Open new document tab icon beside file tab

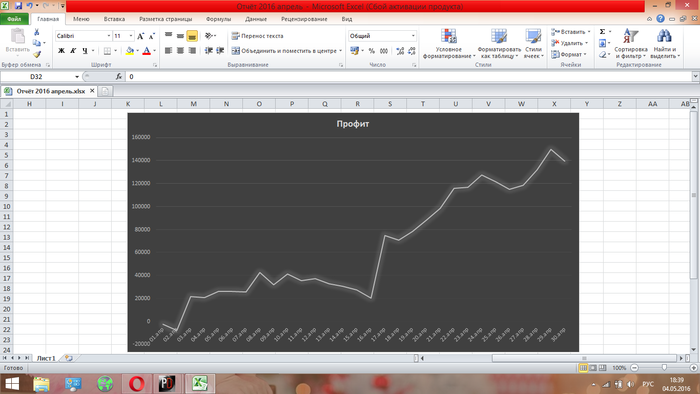(105, 91)
